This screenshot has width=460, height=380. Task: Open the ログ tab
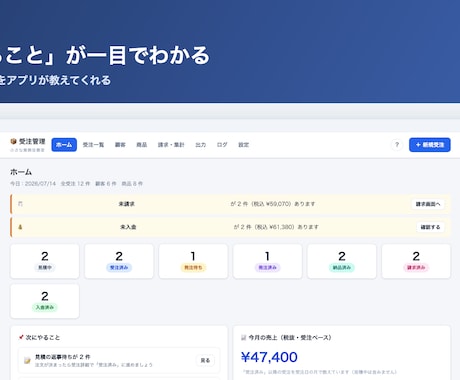[x=222, y=145]
